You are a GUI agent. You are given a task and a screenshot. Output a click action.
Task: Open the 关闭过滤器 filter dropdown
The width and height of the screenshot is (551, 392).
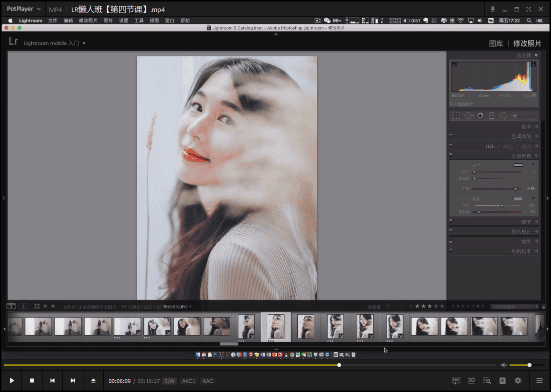tap(515, 307)
